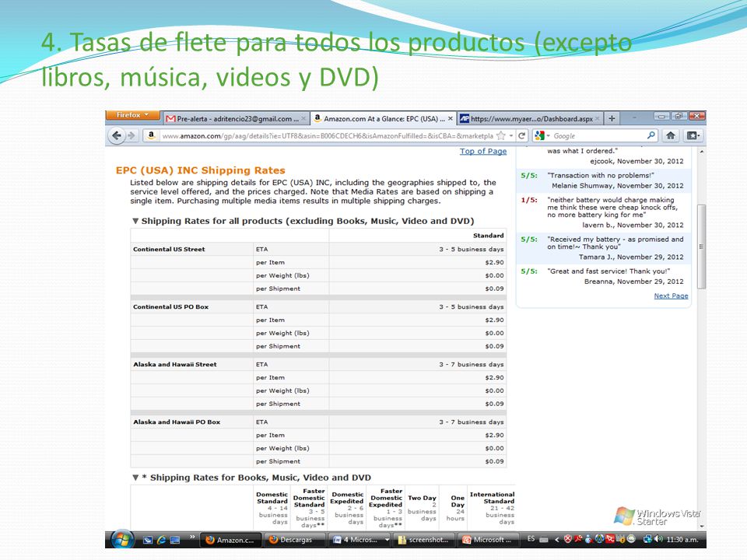Launch Internet Explorer from quick launch
The image size is (747, 560).
click(x=162, y=540)
